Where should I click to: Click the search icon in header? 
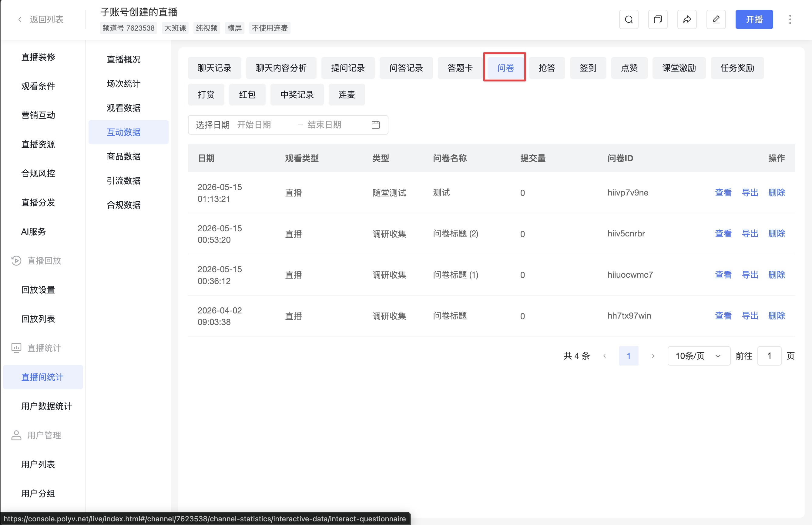point(629,19)
